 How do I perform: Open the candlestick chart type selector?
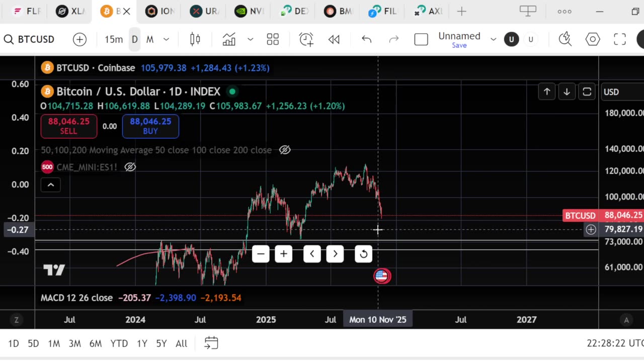point(195,39)
